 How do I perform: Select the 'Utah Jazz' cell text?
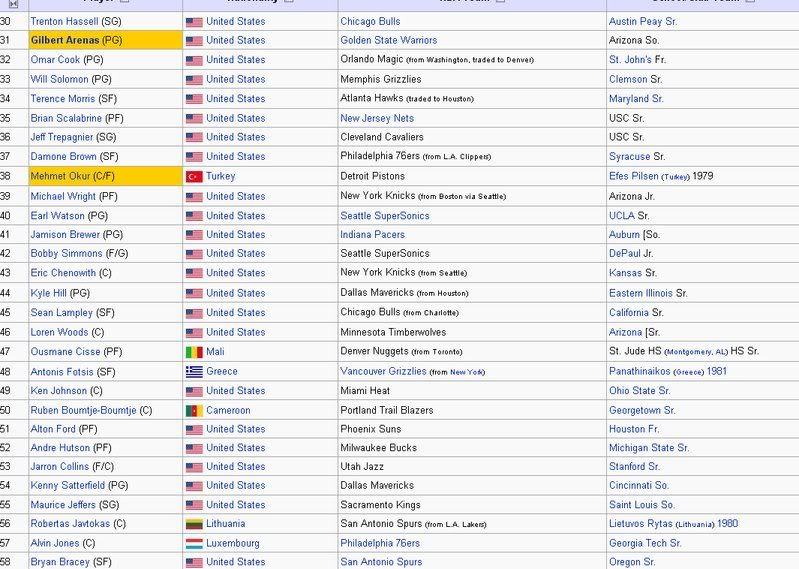click(x=362, y=467)
